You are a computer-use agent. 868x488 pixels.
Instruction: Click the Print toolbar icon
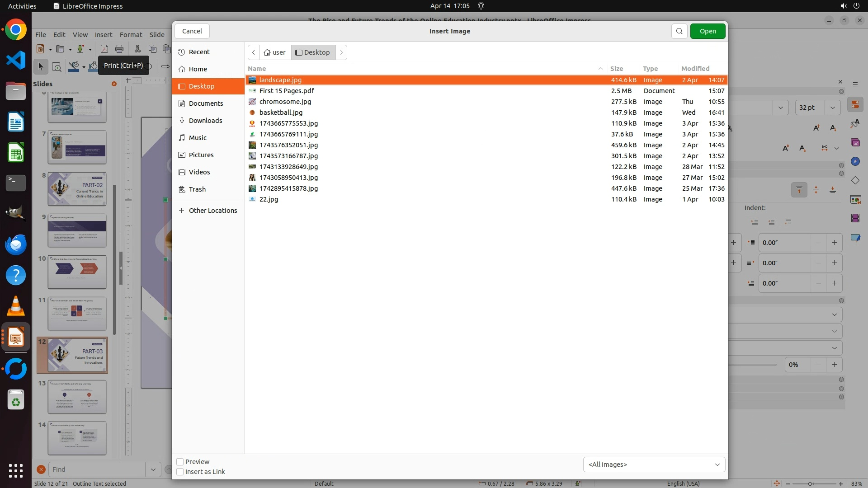click(x=119, y=49)
